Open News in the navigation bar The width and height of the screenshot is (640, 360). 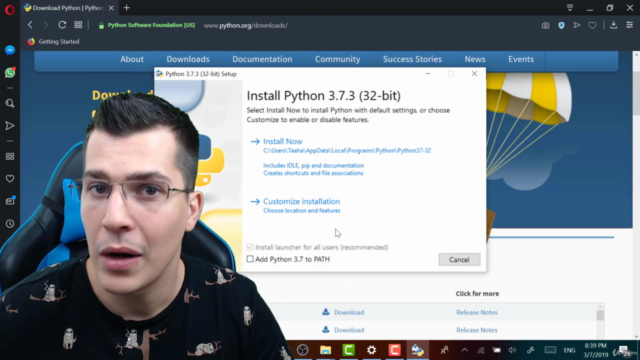coord(475,59)
